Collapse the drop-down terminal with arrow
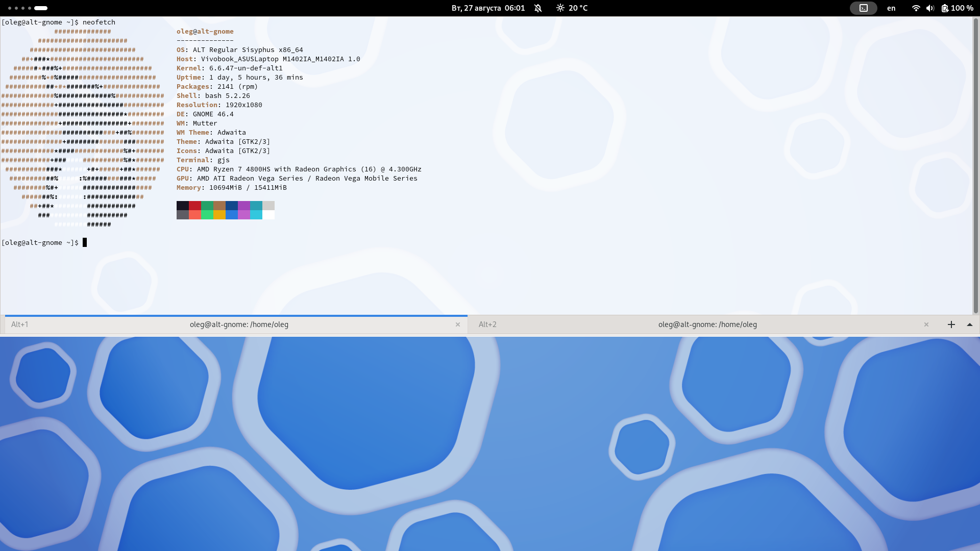The width and height of the screenshot is (980, 551). [x=970, y=324]
